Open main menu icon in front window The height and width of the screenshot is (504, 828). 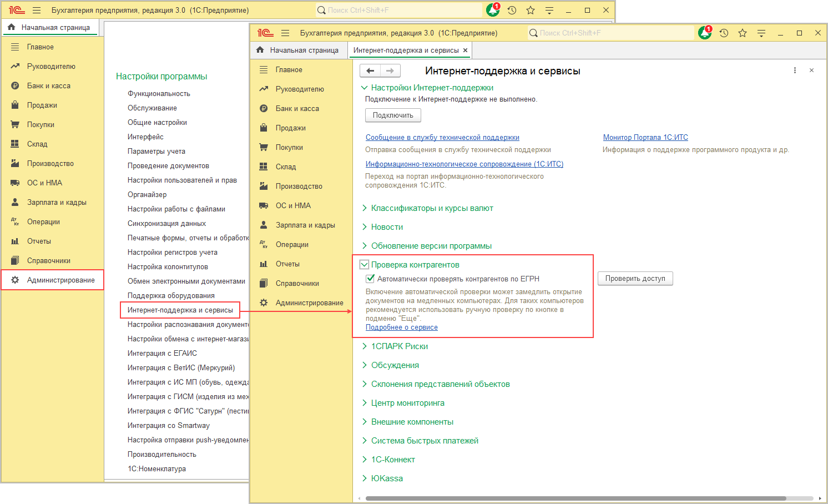(285, 33)
